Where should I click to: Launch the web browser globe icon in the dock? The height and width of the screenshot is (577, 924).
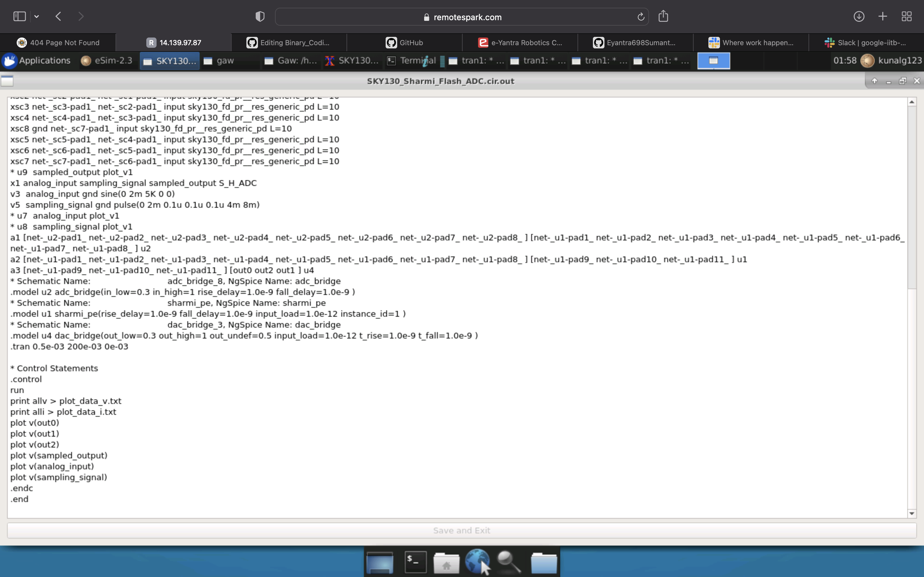tap(478, 562)
